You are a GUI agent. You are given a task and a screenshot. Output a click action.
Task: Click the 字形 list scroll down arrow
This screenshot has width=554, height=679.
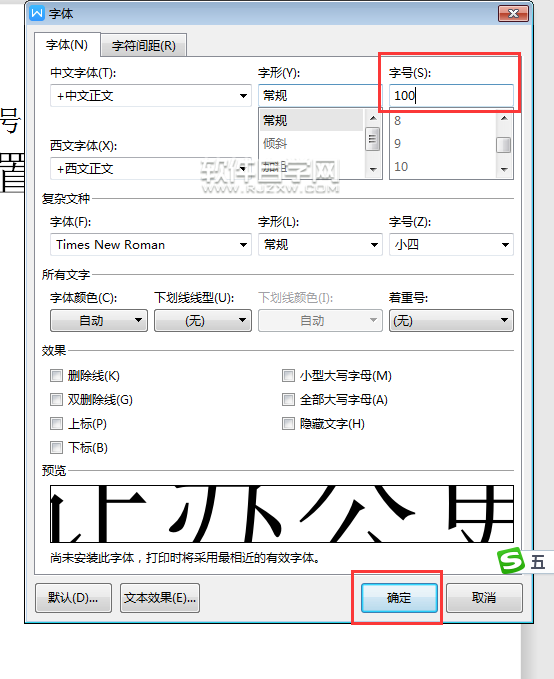[x=373, y=170]
